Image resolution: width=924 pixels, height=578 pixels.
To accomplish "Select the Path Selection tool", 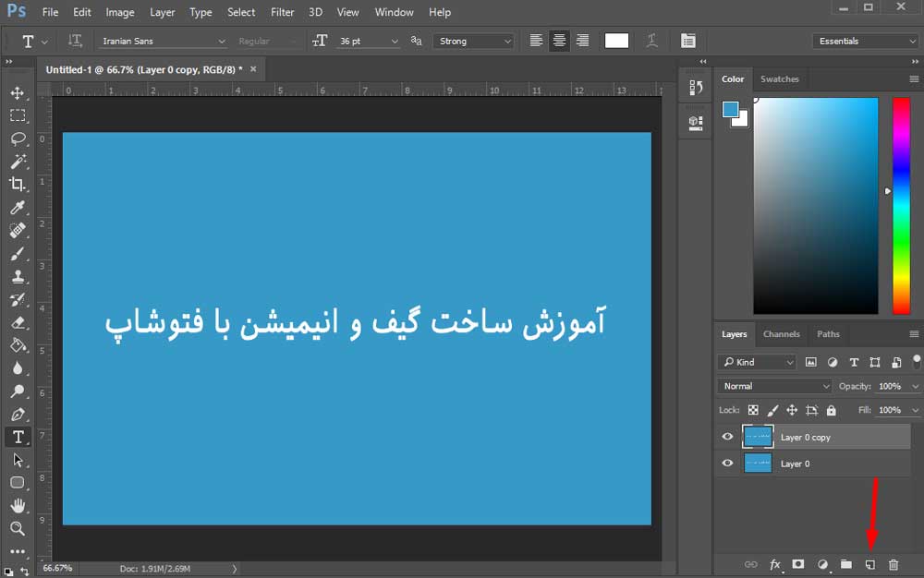I will pos(18,461).
